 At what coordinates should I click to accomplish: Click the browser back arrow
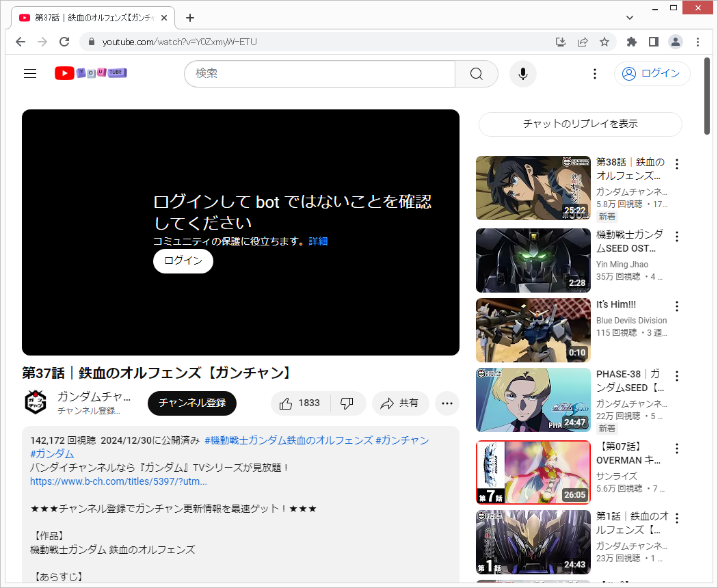[x=21, y=42]
